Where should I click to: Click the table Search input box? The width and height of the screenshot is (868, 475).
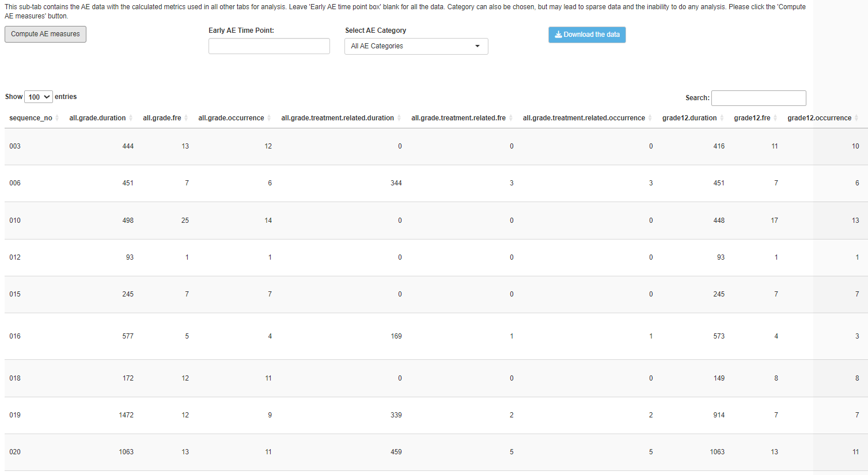tap(758, 98)
